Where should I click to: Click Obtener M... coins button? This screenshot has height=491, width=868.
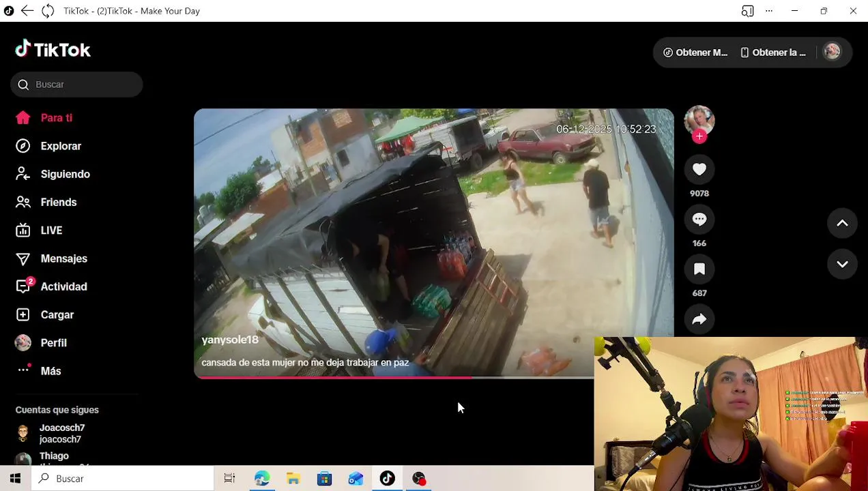[x=695, y=53]
